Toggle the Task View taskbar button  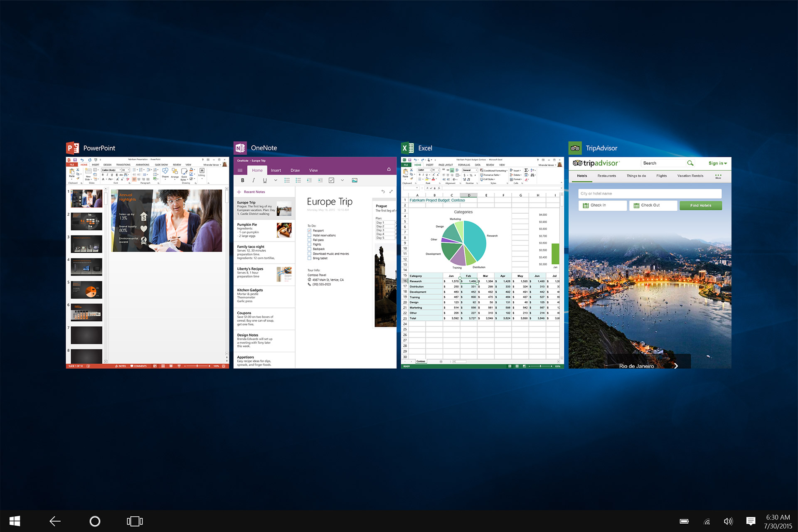pos(135,521)
